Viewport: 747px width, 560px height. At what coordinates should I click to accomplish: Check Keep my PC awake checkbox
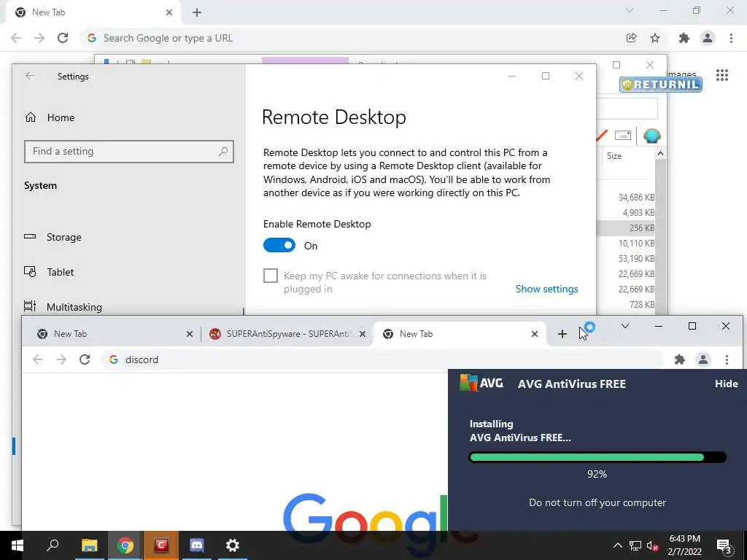click(x=271, y=275)
